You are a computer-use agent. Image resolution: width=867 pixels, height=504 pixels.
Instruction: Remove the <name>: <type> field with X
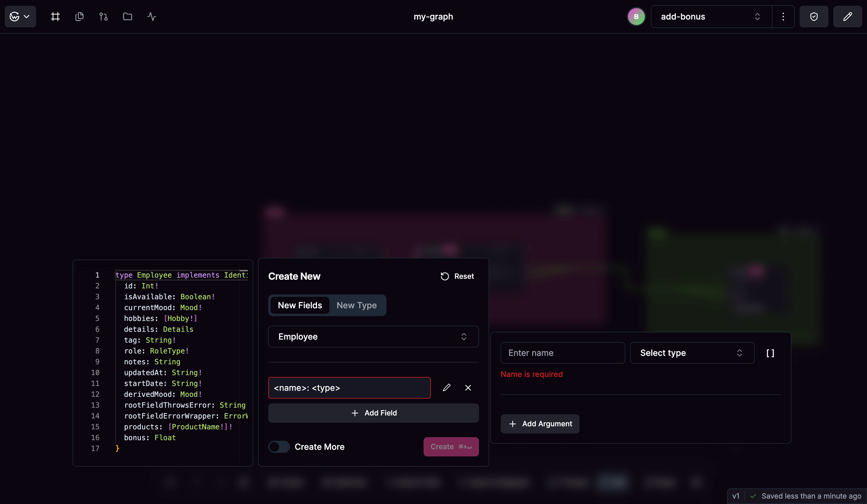coord(468,387)
